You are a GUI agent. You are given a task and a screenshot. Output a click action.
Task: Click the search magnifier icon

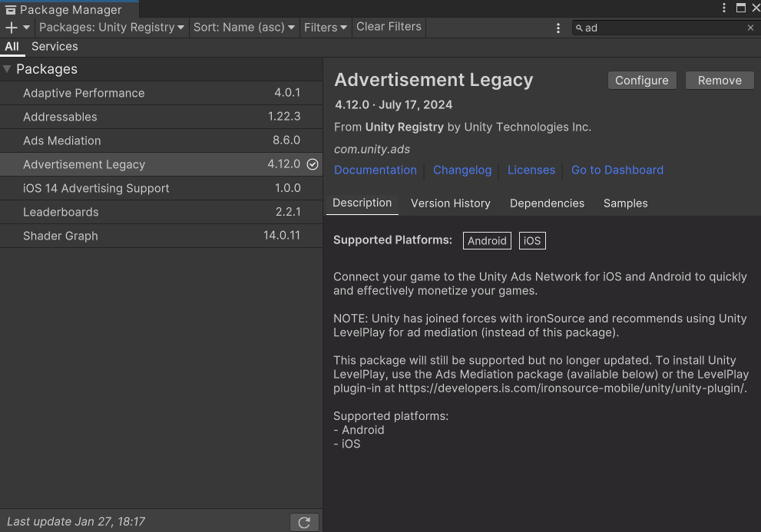(579, 28)
